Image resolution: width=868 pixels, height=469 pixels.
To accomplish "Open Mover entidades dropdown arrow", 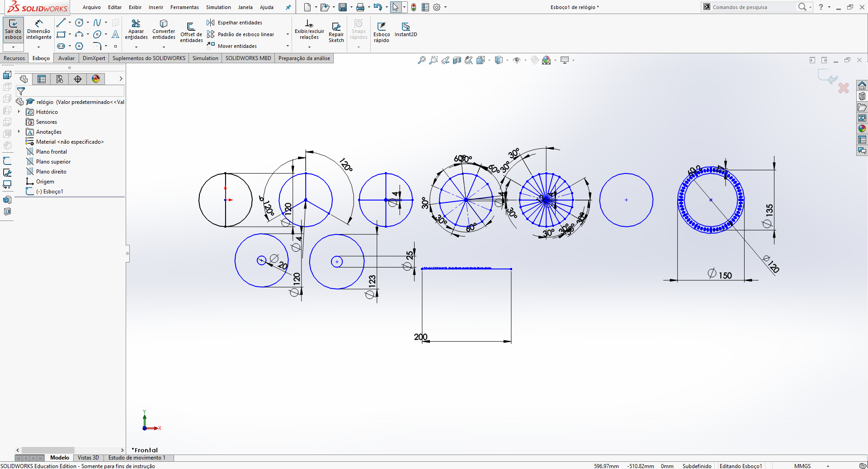I will 288,46.
